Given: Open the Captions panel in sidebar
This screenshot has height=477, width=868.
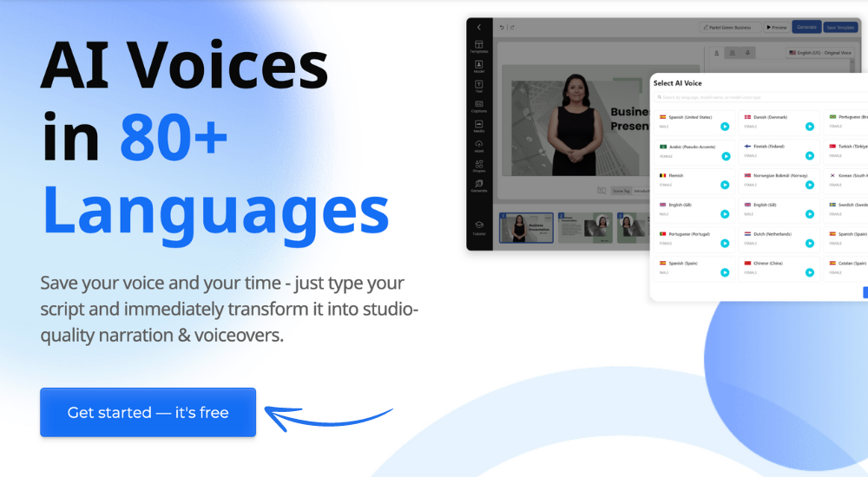Looking at the screenshot, I should [x=479, y=107].
